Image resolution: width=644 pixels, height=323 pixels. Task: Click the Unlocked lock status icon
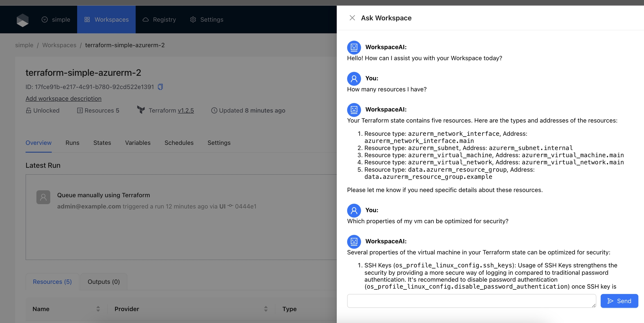click(x=29, y=111)
